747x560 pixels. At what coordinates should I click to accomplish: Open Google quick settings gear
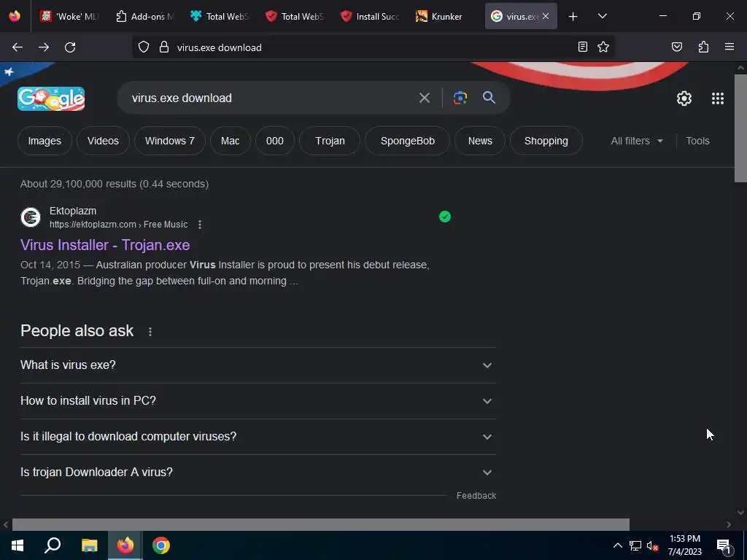pyautogui.click(x=684, y=98)
